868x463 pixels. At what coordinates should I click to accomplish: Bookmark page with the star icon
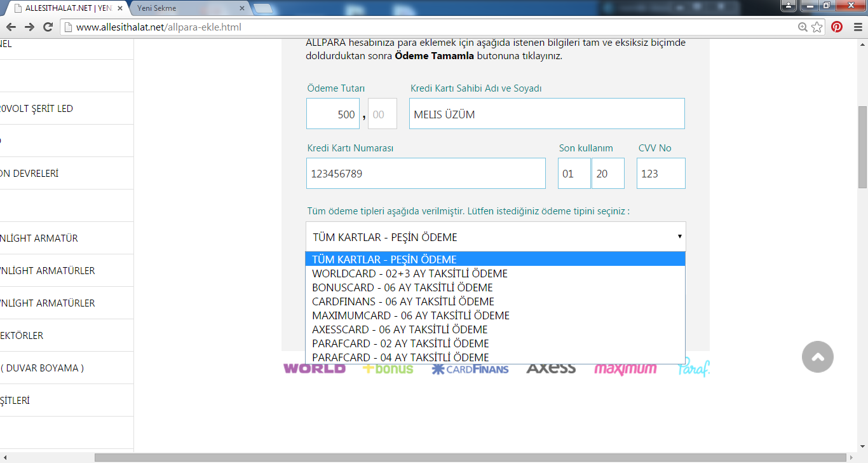pyautogui.click(x=817, y=27)
